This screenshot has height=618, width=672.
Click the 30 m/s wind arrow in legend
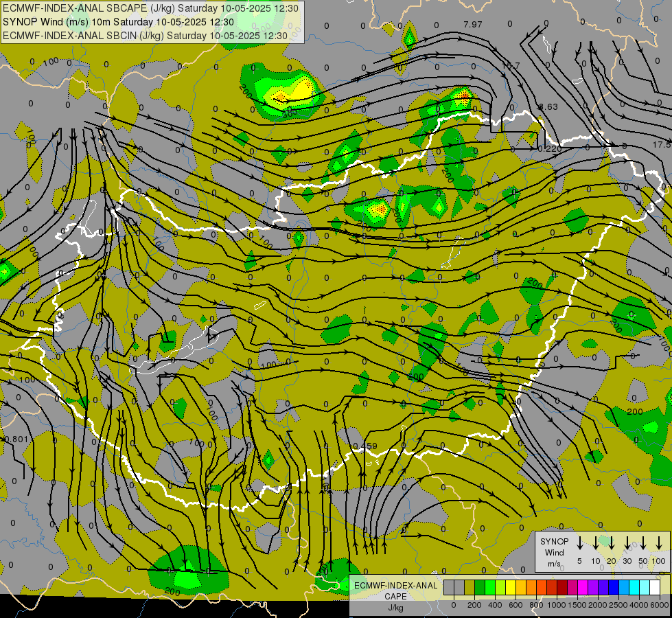click(627, 543)
